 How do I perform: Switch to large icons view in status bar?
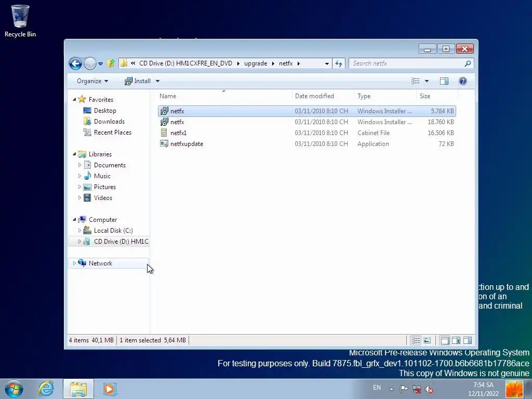coord(427,340)
